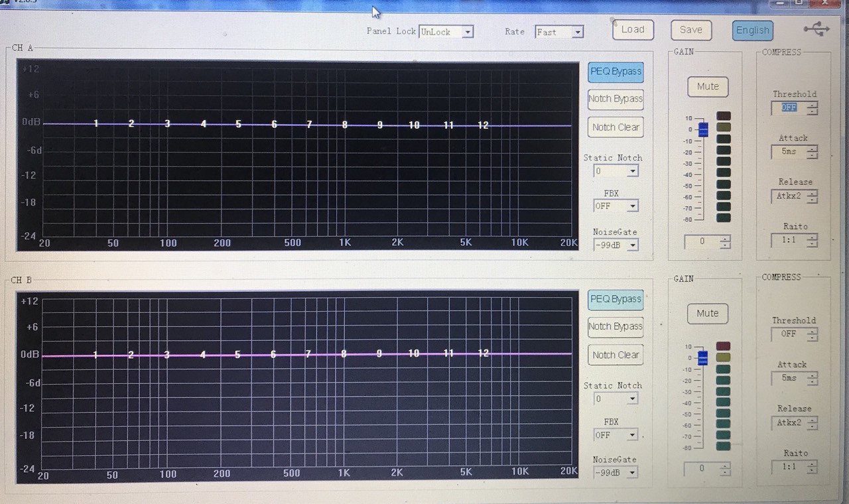Click the CH A gain slider handle
Viewport: 849px width, 504px height.
click(x=703, y=129)
